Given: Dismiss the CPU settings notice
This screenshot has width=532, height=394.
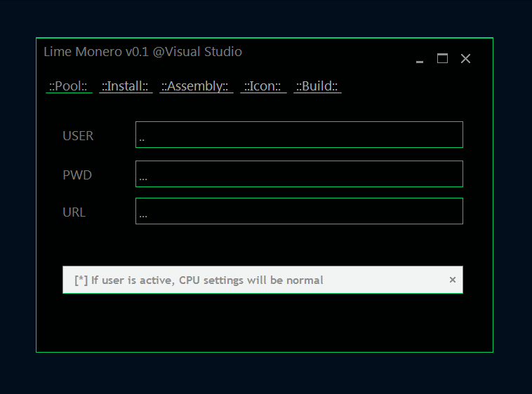Looking at the screenshot, I should point(452,280).
